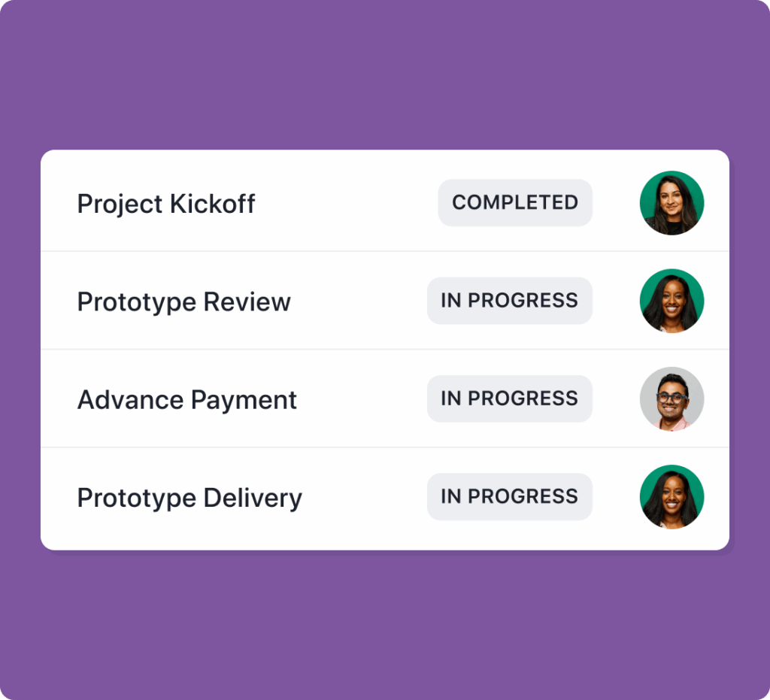Open the Prototype Review assignee's profile picture

tap(671, 300)
